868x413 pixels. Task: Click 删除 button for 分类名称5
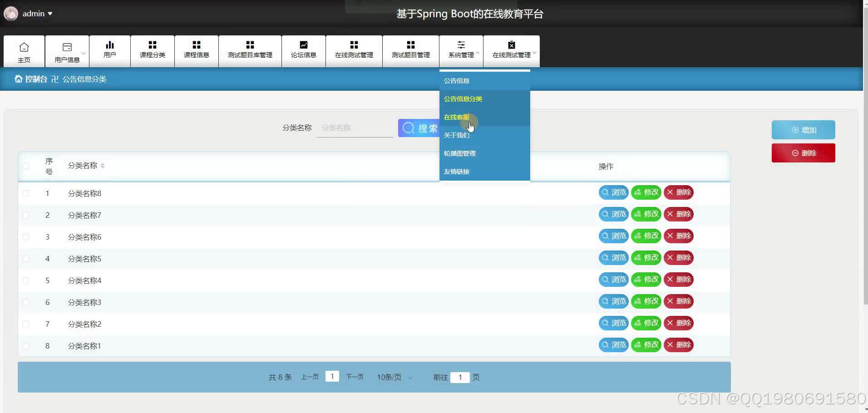pos(679,258)
